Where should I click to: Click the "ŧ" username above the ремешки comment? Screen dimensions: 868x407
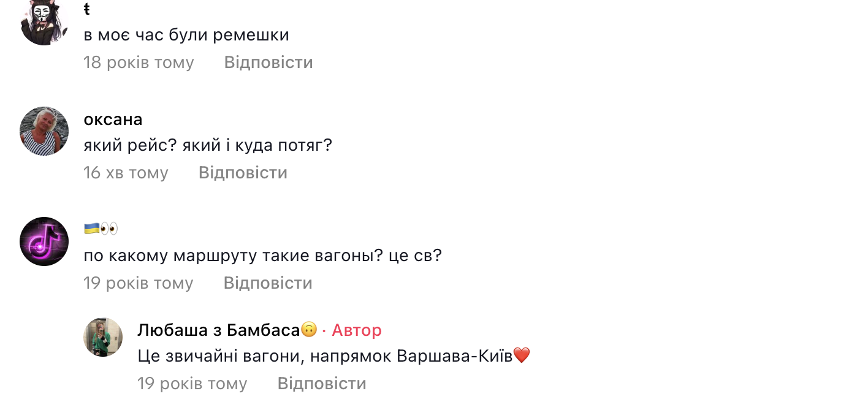tap(87, 10)
